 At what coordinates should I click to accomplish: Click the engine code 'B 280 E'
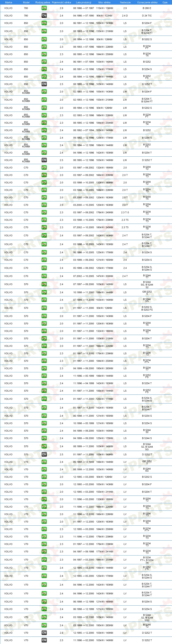[147, 8]
